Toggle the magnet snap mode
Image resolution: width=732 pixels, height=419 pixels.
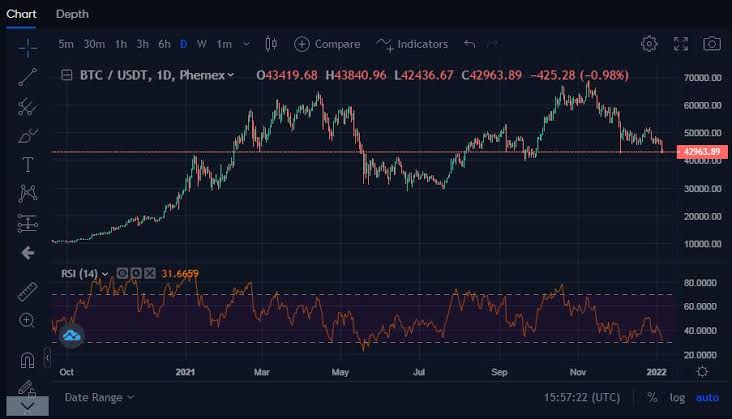coord(28,360)
